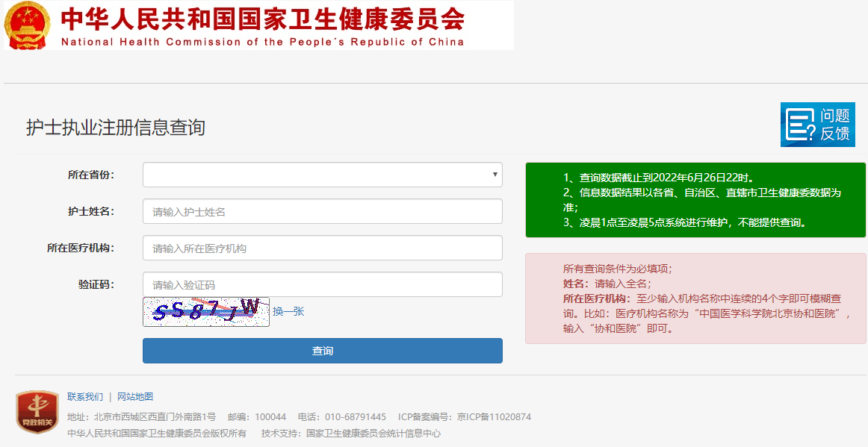Click the English National Health Commission subtitle
The width and height of the screenshot is (868, 447).
[x=262, y=42]
